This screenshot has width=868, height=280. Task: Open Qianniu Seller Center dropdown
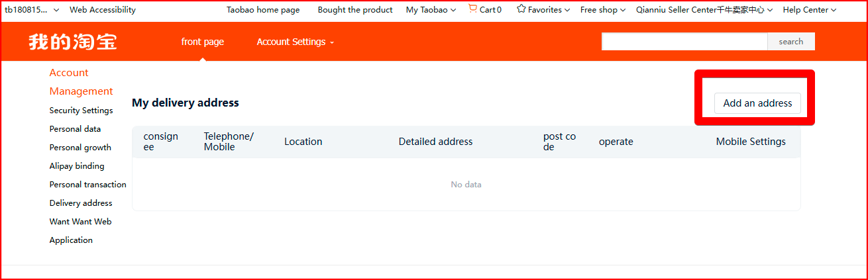(x=704, y=10)
